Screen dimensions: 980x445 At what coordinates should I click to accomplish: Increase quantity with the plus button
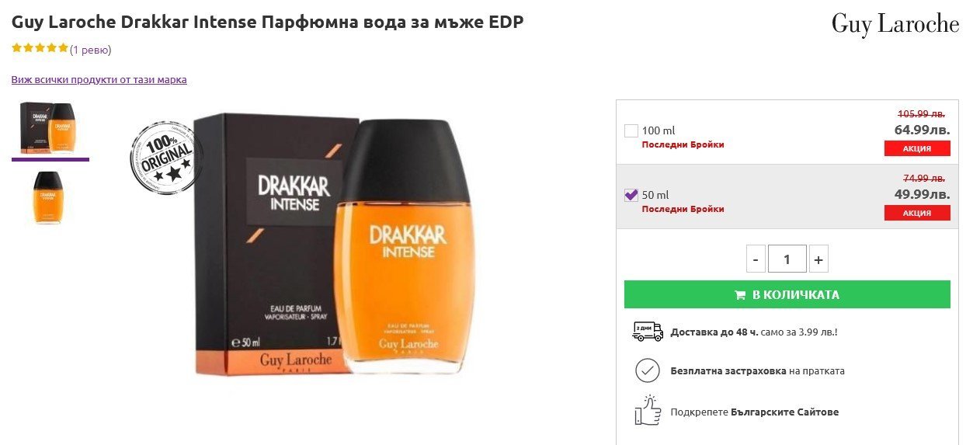[818, 259]
